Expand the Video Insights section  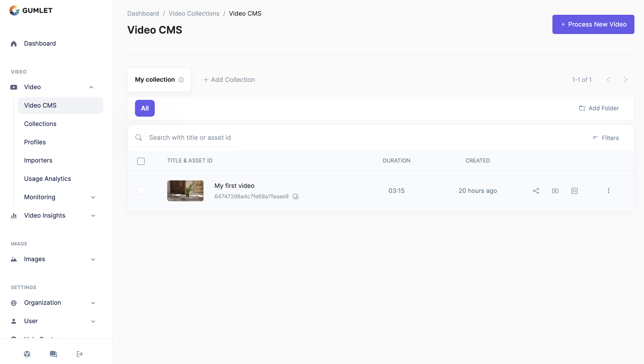tap(93, 216)
